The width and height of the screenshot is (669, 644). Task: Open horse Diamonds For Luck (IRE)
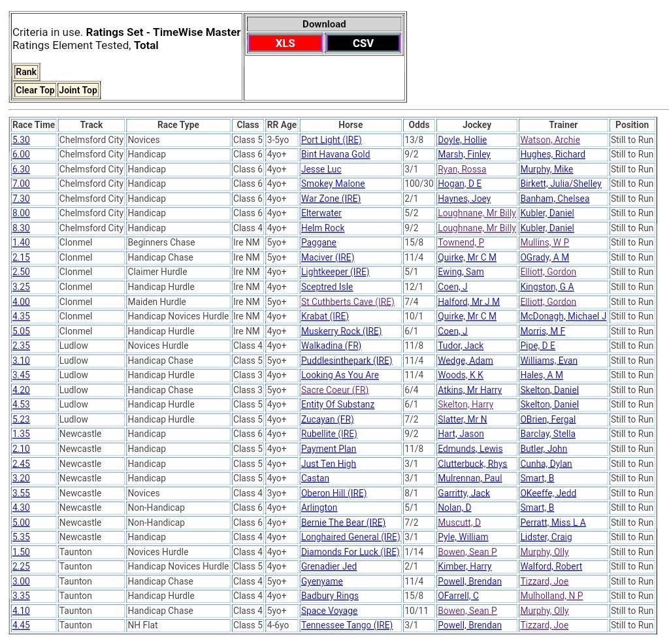pos(350,552)
